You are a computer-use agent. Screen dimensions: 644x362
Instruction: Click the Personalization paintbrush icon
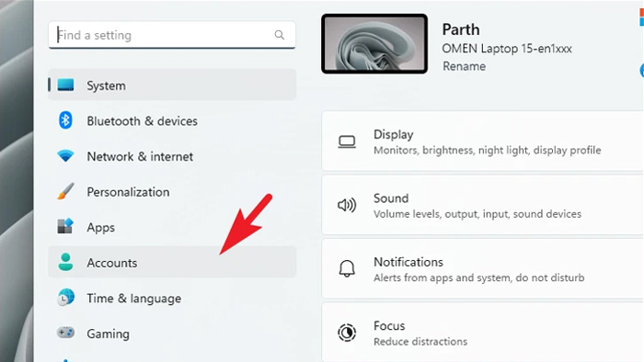point(65,191)
